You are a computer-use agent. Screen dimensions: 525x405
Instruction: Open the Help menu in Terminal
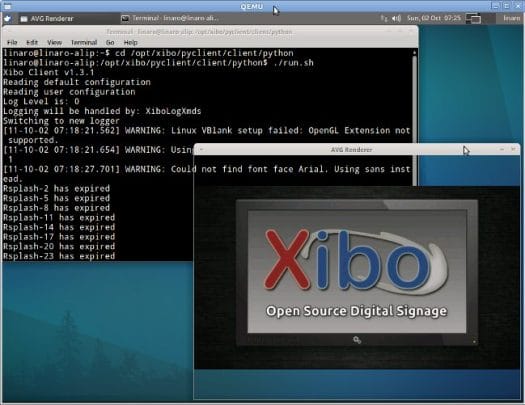(131, 43)
